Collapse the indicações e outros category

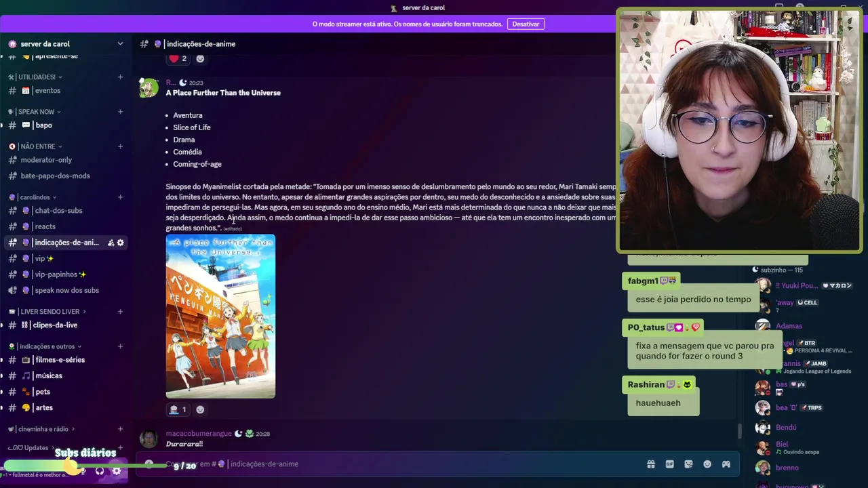(45, 346)
